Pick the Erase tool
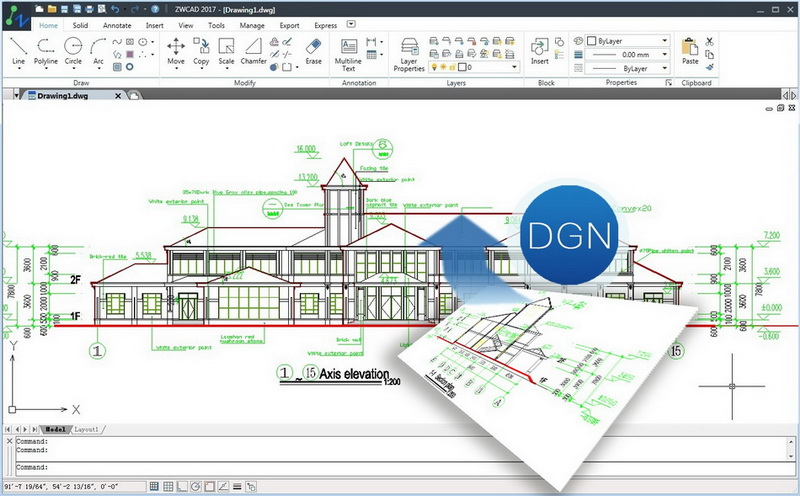 [313, 50]
